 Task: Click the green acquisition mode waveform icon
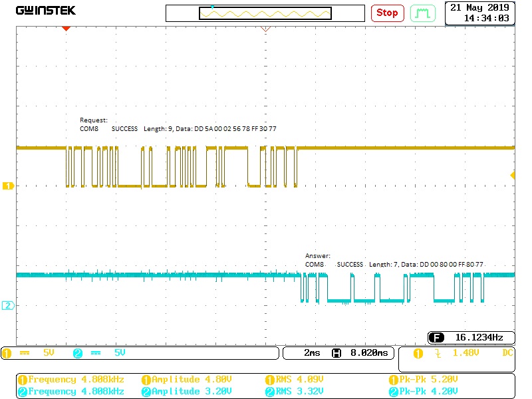click(x=423, y=13)
